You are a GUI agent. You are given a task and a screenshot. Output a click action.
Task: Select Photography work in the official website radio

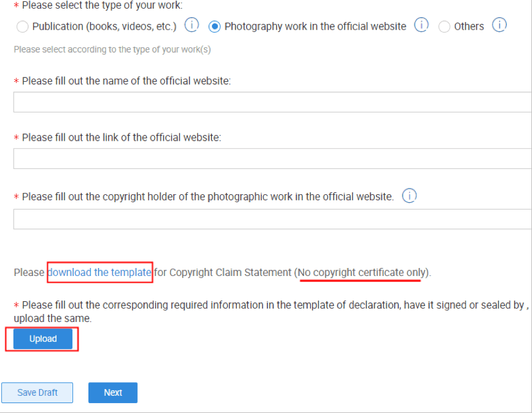214,26
